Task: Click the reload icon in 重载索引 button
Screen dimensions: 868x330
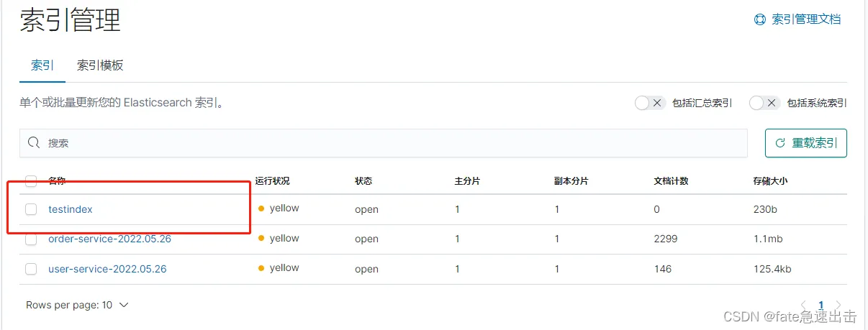Action: tap(780, 143)
